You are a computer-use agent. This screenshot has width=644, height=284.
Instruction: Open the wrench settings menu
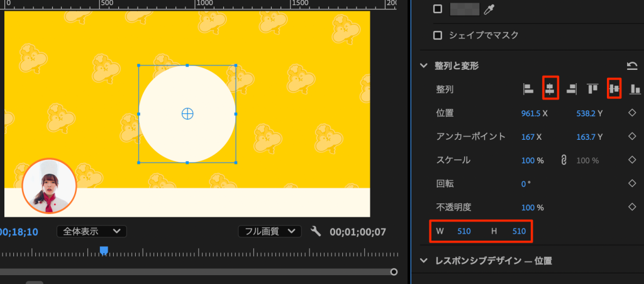316,232
